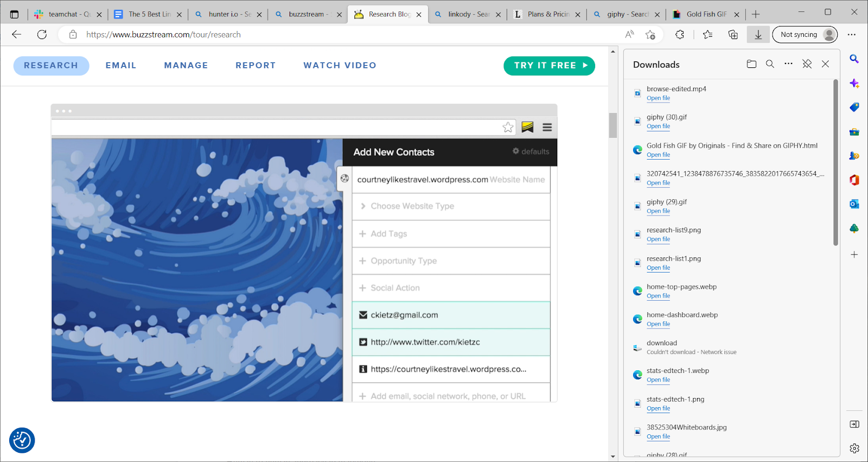Image resolution: width=868 pixels, height=462 pixels.
Task: Search downloads with the magnifier icon
Action: (x=770, y=64)
